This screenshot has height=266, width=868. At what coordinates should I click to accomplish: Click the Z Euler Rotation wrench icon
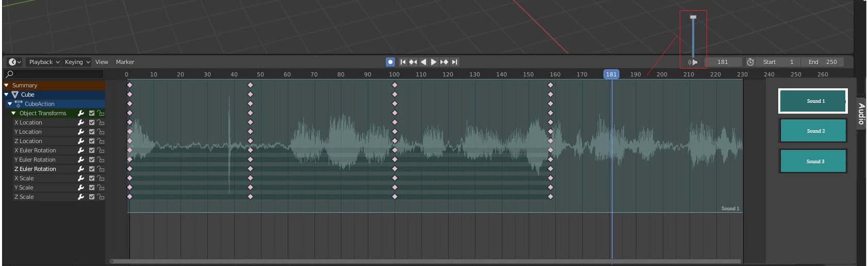click(81, 169)
